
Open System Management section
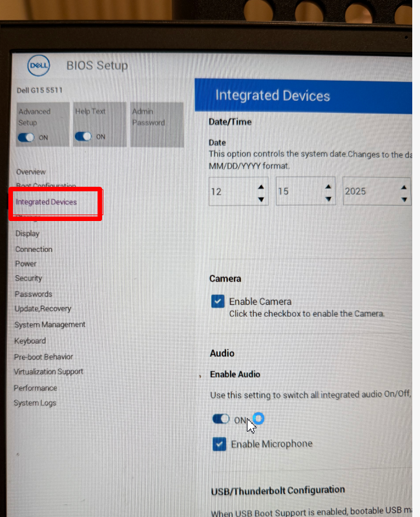[50, 324]
